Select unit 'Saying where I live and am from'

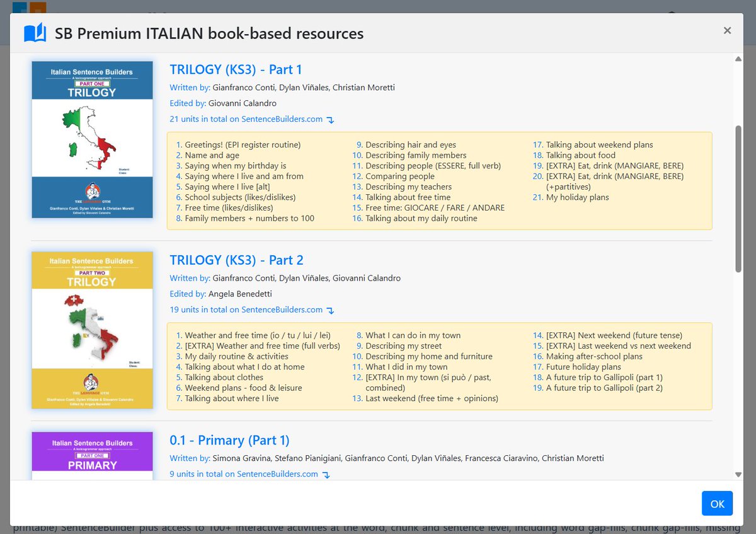click(244, 177)
